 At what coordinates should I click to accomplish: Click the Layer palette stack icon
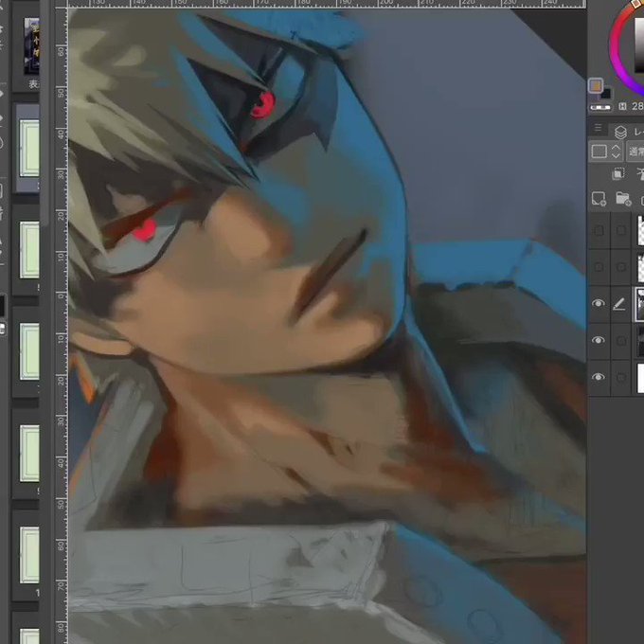click(620, 132)
